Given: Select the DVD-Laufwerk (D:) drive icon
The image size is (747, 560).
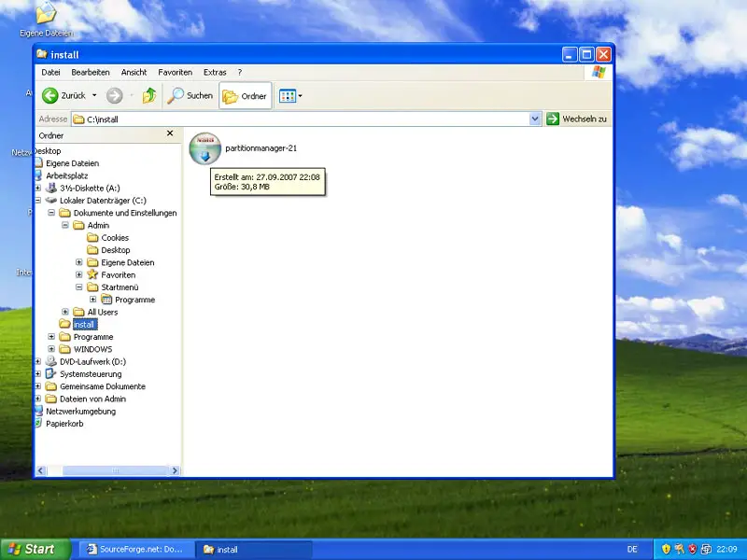Looking at the screenshot, I should 51,361.
